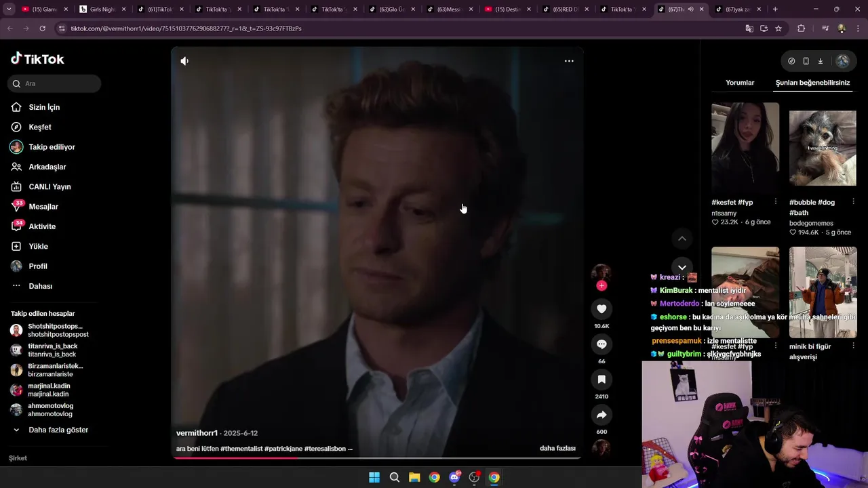Click the #thementalist hashtag
868x488 pixels.
tap(241, 449)
